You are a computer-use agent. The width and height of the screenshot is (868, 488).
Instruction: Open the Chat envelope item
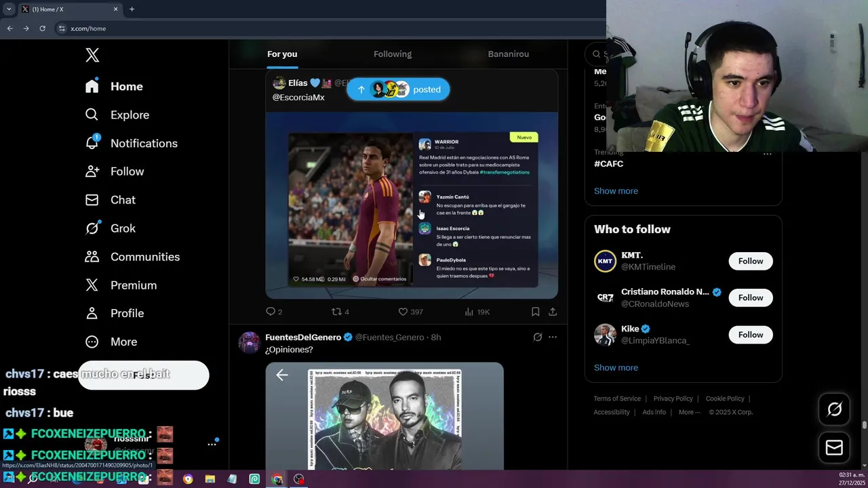[110, 200]
